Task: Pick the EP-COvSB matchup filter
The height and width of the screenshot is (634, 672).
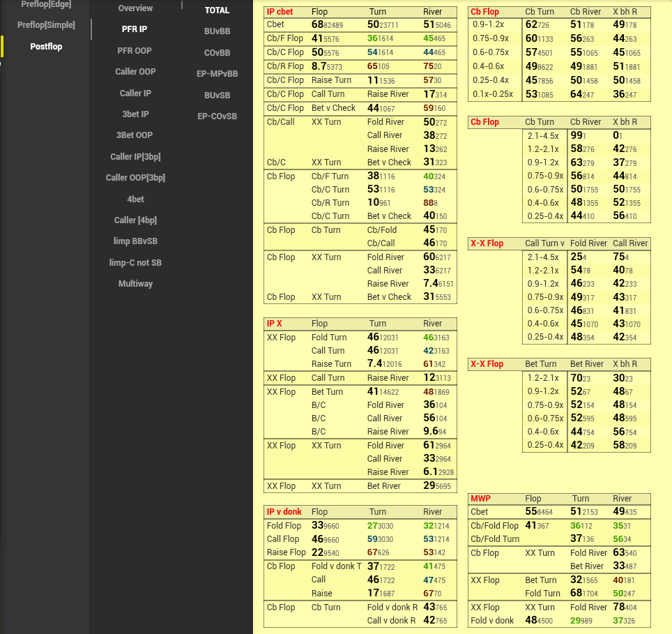Action: (x=217, y=116)
